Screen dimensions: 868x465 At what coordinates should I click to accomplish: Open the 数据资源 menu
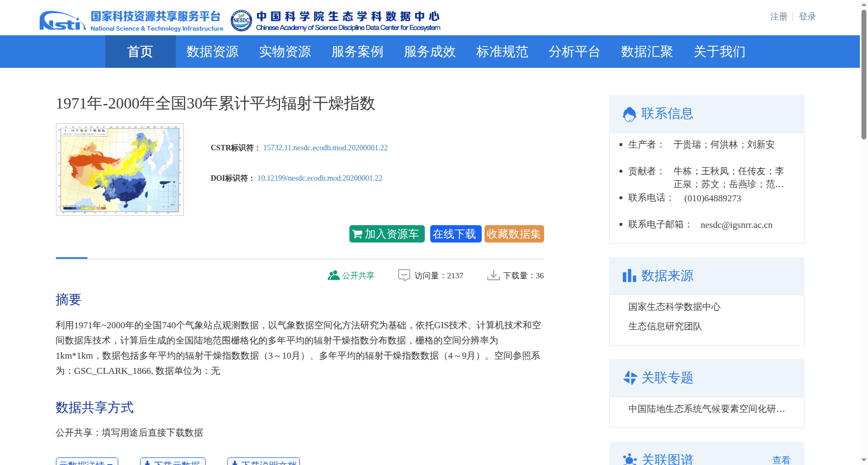pyautogui.click(x=213, y=52)
